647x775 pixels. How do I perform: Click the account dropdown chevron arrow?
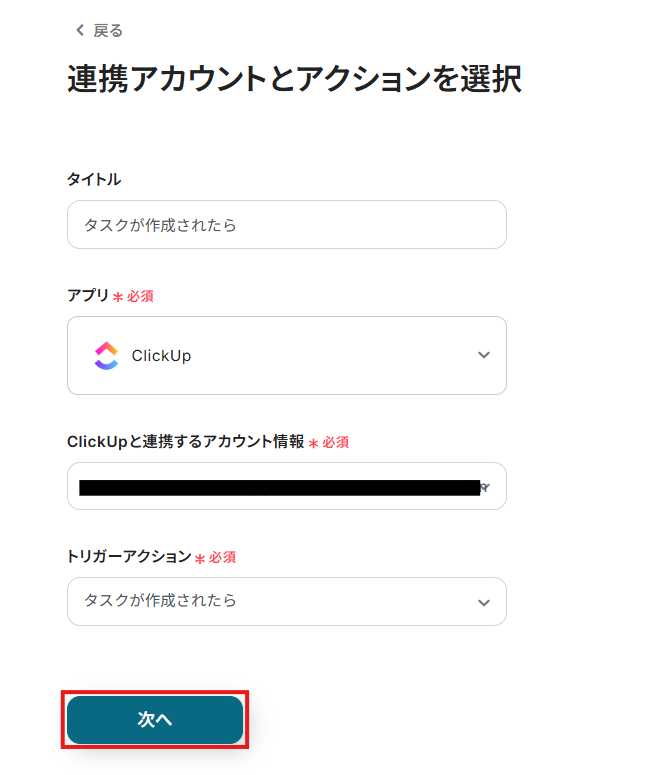tap(485, 488)
